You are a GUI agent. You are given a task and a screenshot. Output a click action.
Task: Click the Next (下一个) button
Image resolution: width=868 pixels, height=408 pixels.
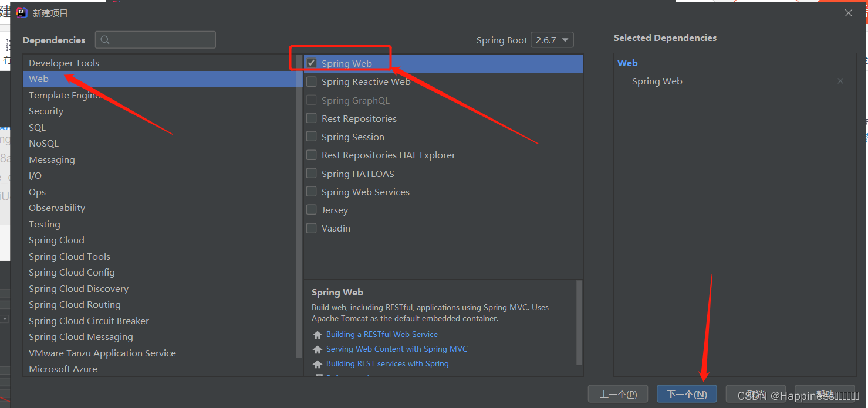tap(687, 395)
